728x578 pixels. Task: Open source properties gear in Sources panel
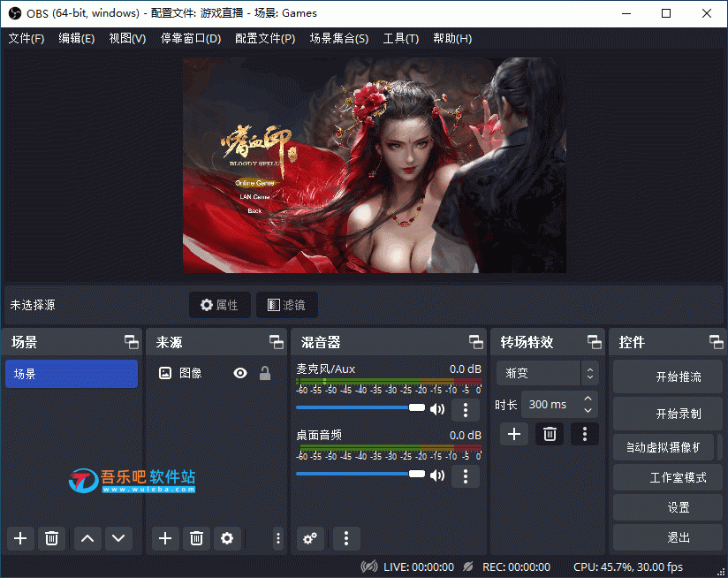[227, 538]
